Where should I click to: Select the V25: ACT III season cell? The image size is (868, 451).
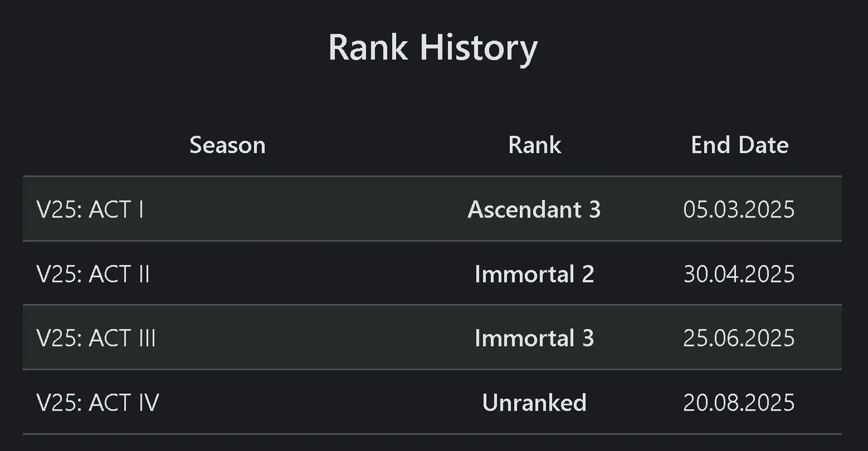(96, 339)
